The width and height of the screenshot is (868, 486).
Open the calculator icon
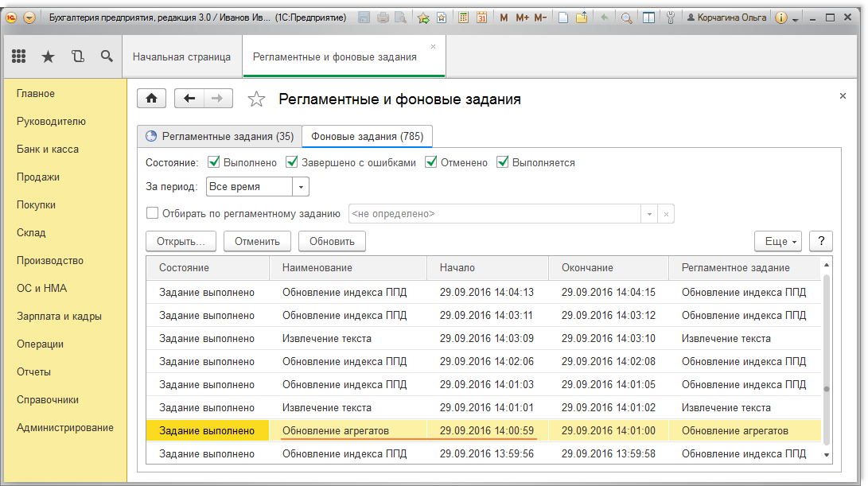464,17
